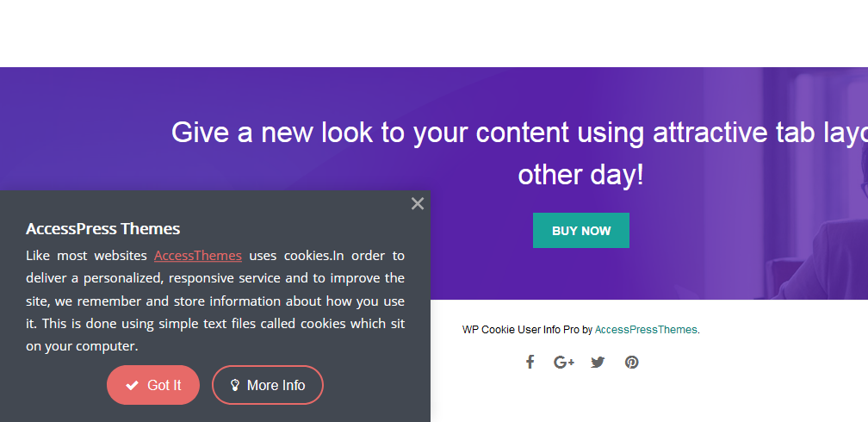
Task: Click the "other day!" headline line
Action: tap(580, 175)
